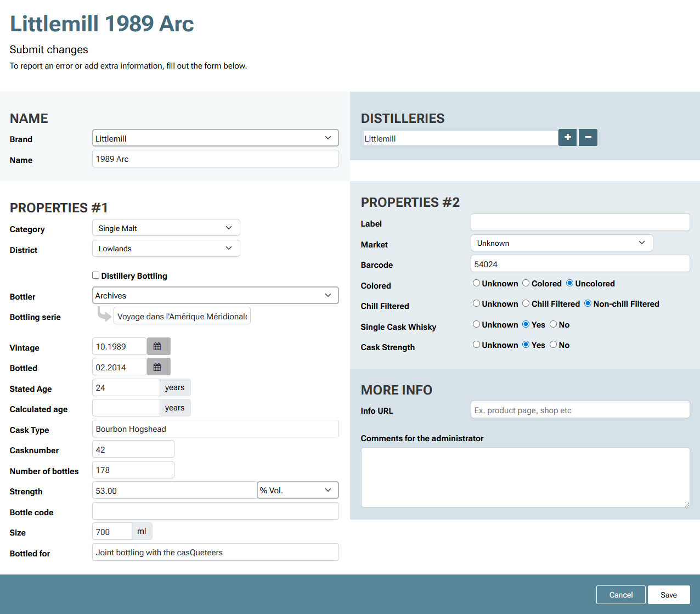Set Single Cask Whisky to Unknown
This screenshot has height=614, width=700.
click(x=476, y=324)
